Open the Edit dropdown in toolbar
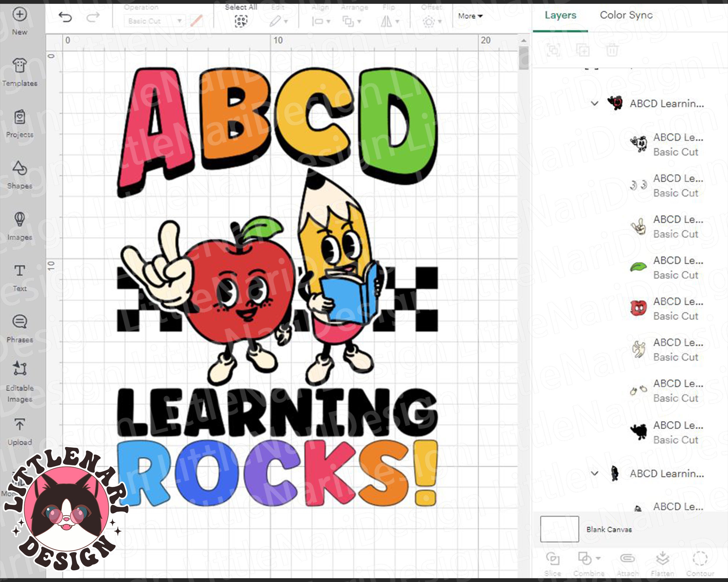The width and height of the screenshot is (728, 582). tap(279, 22)
